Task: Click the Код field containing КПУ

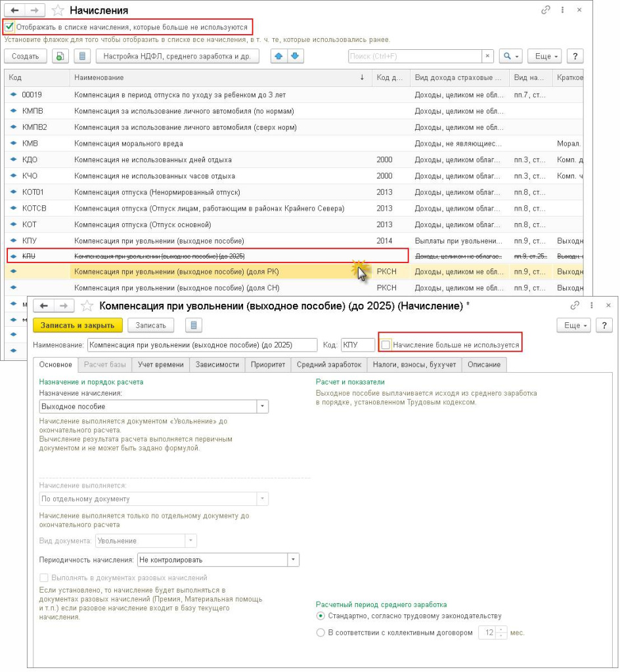Action: click(x=358, y=345)
